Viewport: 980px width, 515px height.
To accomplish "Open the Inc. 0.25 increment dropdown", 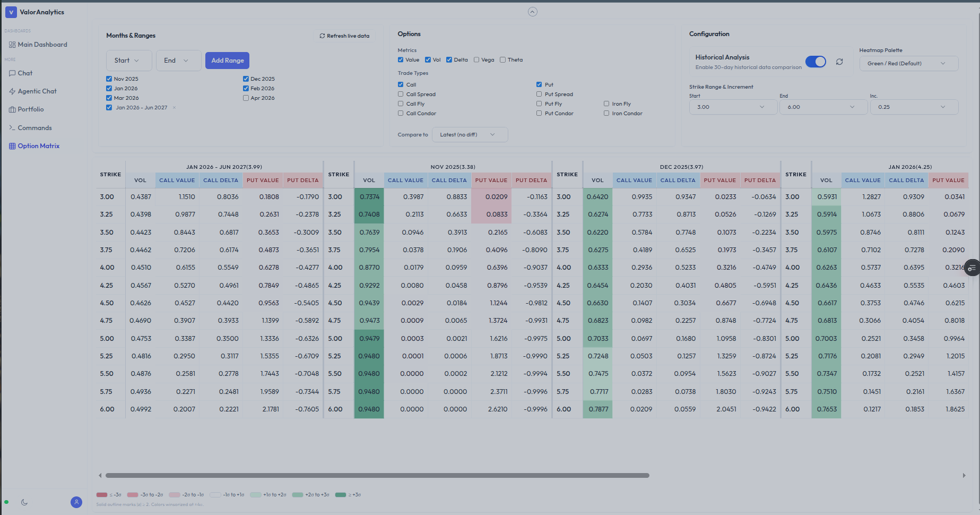I will pyautogui.click(x=913, y=107).
